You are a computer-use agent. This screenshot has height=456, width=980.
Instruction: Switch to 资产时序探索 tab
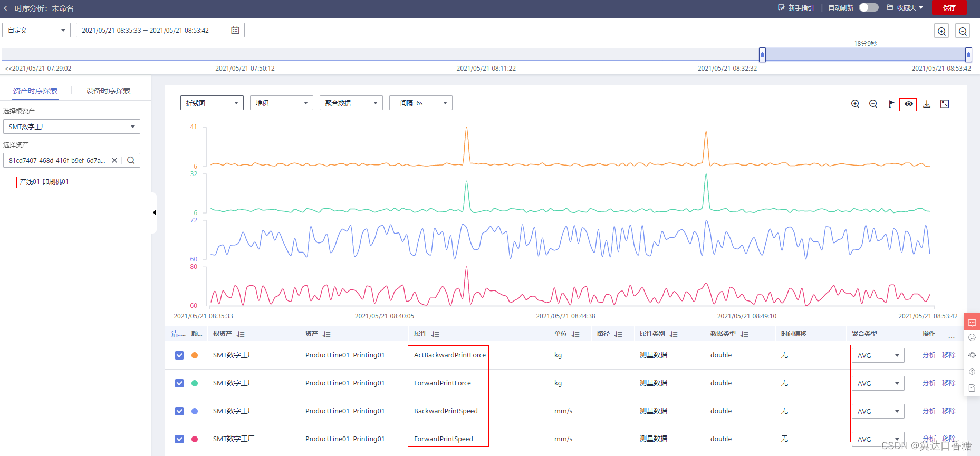pyautogui.click(x=35, y=91)
